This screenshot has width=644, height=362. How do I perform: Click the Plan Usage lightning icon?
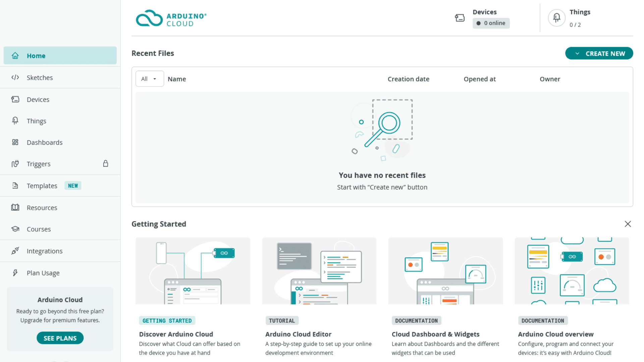(15, 273)
